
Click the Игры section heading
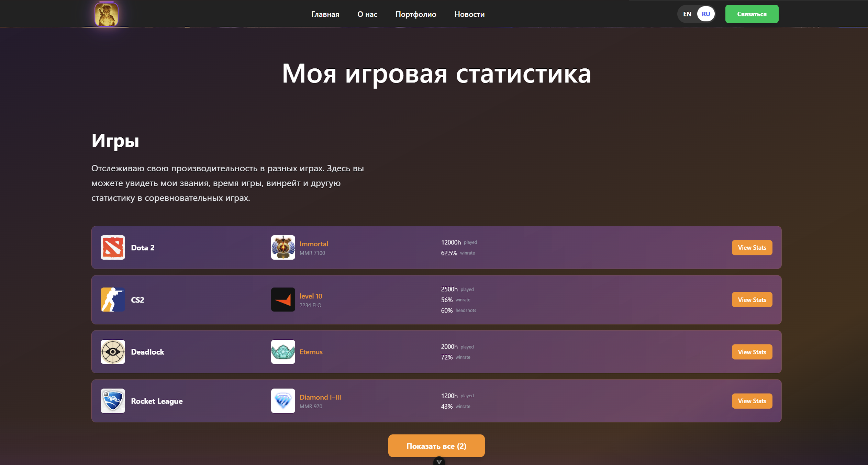[115, 141]
